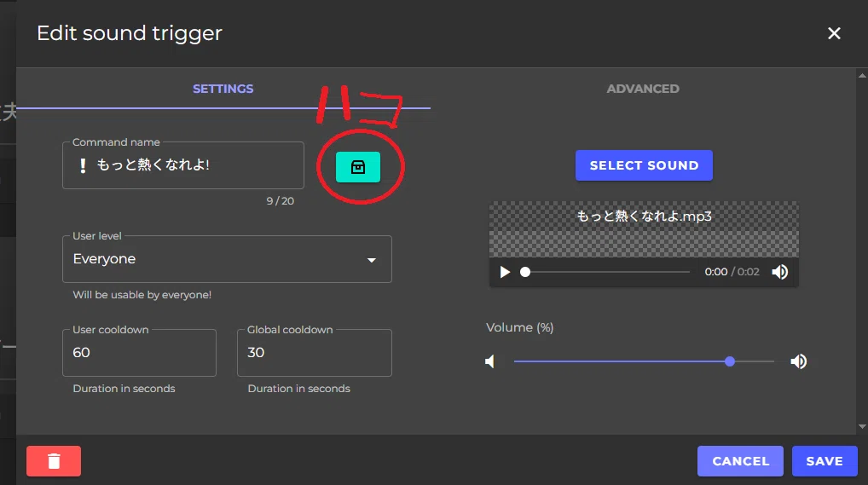This screenshot has width=868, height=485.
Task: Close the Edit sound trigger dialog
Action: click(x=834, y=33)
